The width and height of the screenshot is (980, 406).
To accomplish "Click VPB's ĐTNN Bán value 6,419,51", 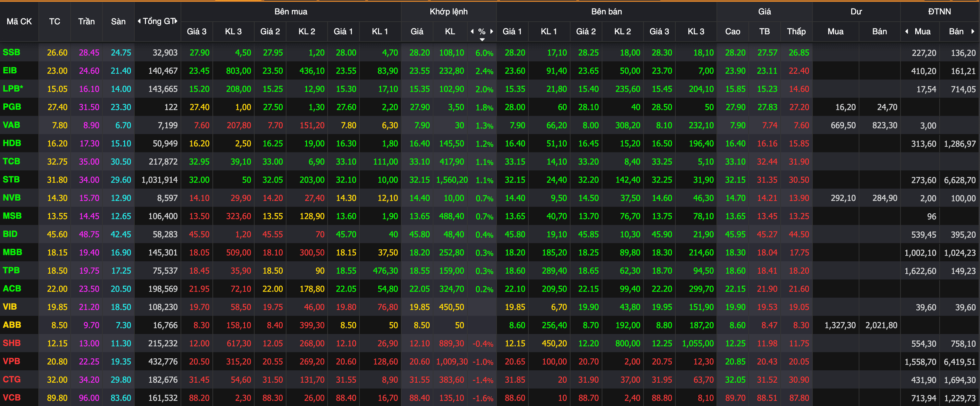I will [x=959, y=362].
